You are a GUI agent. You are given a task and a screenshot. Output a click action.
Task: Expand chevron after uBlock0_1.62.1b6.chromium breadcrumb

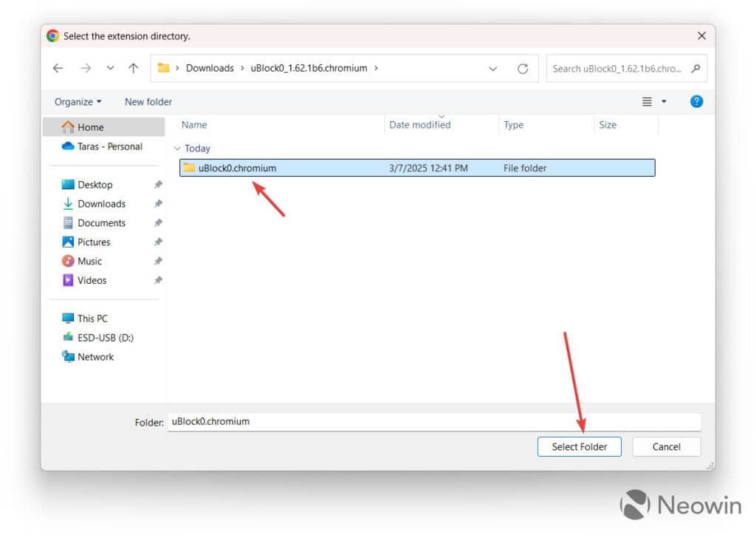[x=376, y=68]
